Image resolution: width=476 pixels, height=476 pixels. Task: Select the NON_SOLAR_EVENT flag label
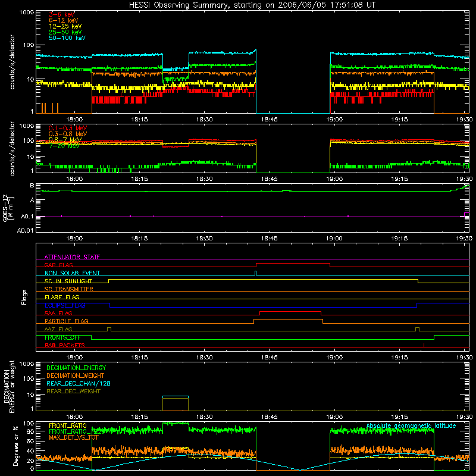pyautogui.click(x=72, y=273)
